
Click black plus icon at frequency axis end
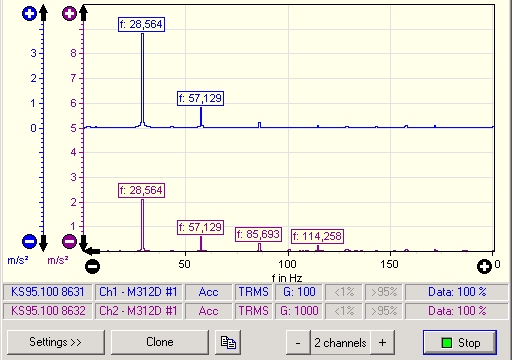tap(484, 266)
